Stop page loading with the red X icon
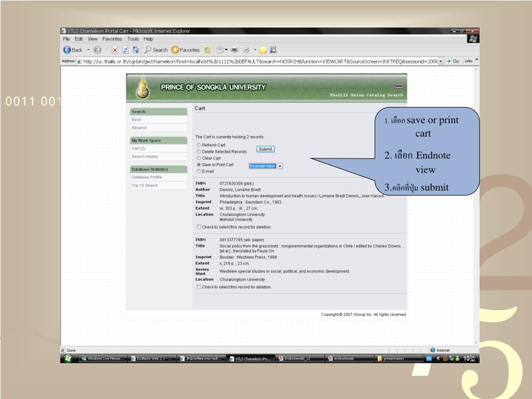The image size is (532, 399). click(x=115, y=50)
